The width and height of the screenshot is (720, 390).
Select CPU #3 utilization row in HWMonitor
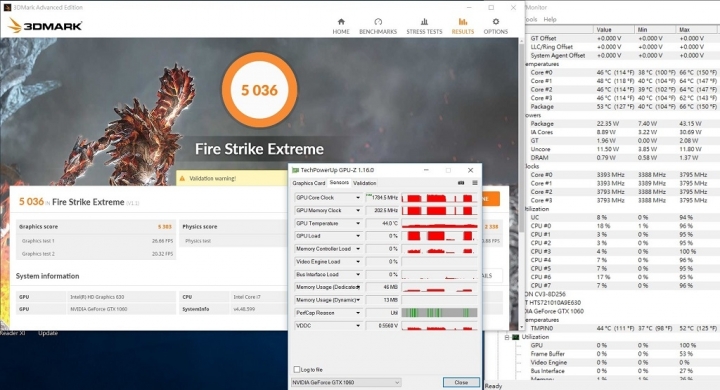tap(622, 251)
